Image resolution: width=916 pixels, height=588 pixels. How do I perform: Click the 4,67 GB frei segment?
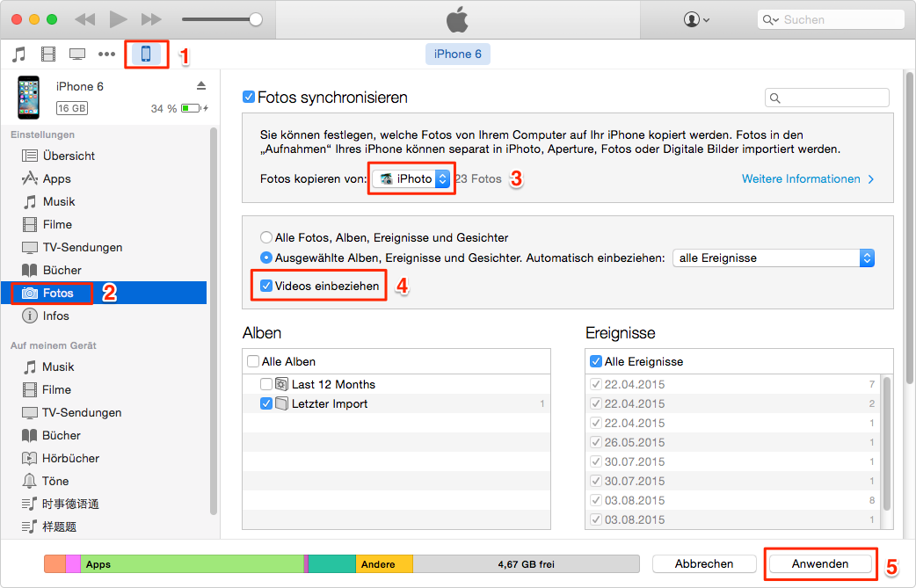pos(526,564)
